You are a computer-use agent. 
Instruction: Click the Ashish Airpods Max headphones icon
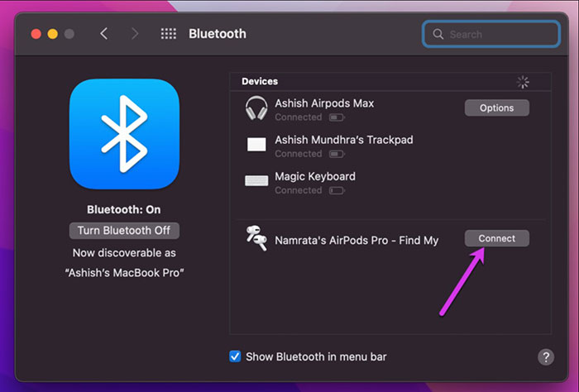[x=256, y=108]
